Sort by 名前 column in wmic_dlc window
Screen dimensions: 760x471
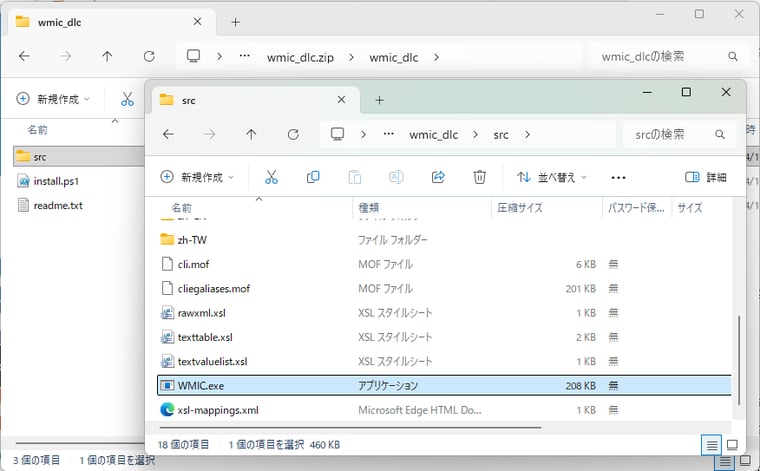click(x=37, y=130)
